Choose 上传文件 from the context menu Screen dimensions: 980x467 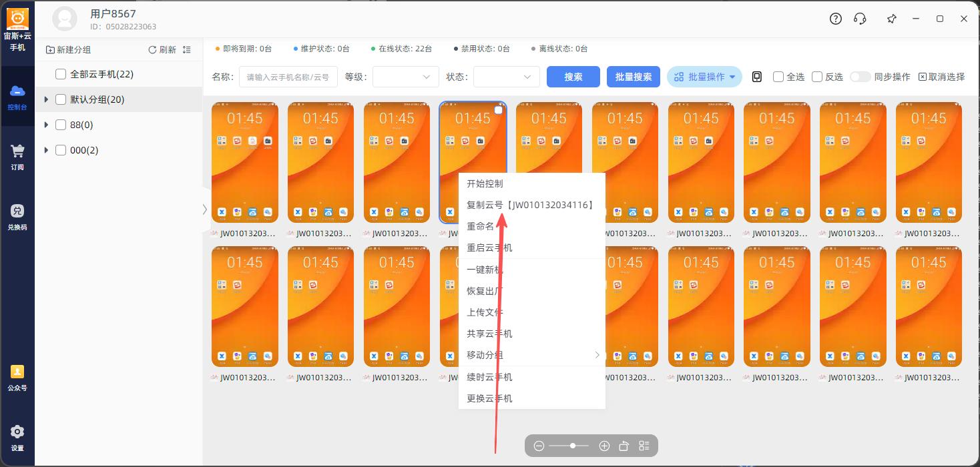[532, 312]
